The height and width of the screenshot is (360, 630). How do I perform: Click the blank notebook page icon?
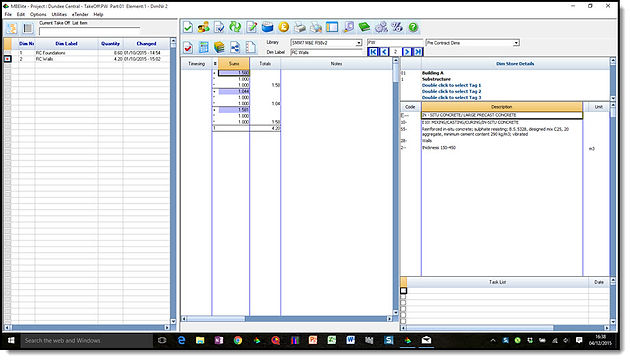pyautogui.click(x=251, y=47)
